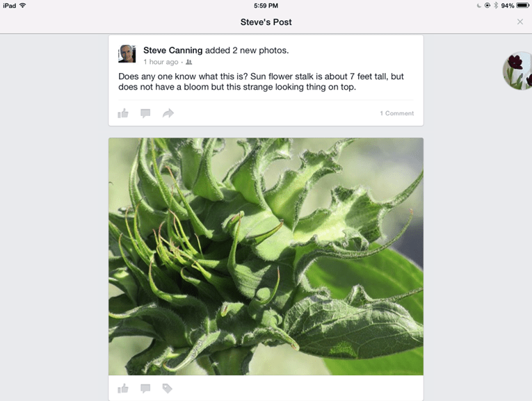The height and width of the screenshot is (401, 532).
Task: Tap the Bluetooth icon in the status bar
Action: pos(496,6)
